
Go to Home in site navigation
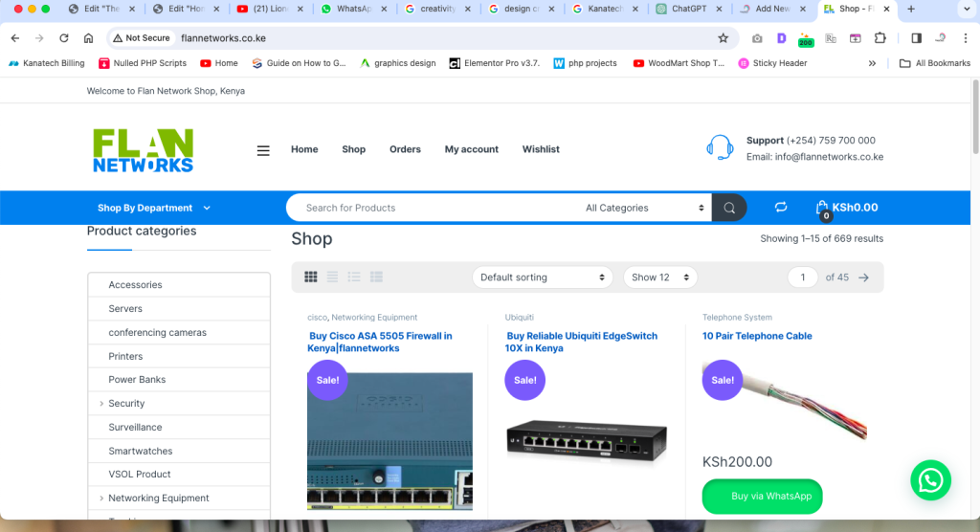click(x=304, y=149)
